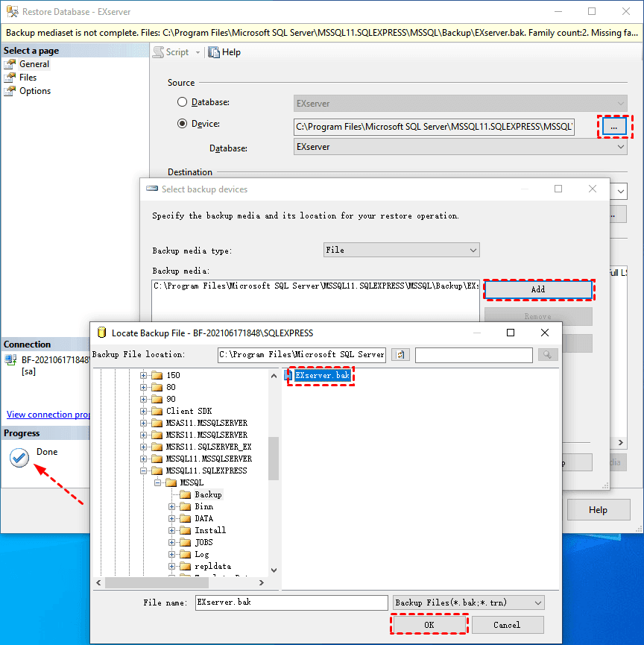This screenshot has width=644, height=645.
Task: Expand the source Database EXserver dropdown
Action: coord(460,147)
